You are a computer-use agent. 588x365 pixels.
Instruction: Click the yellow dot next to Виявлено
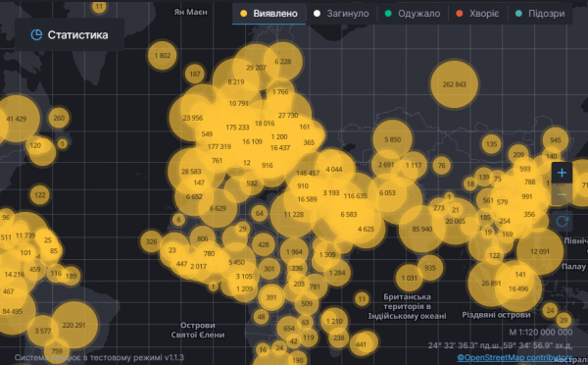click(x=243, y=14)
